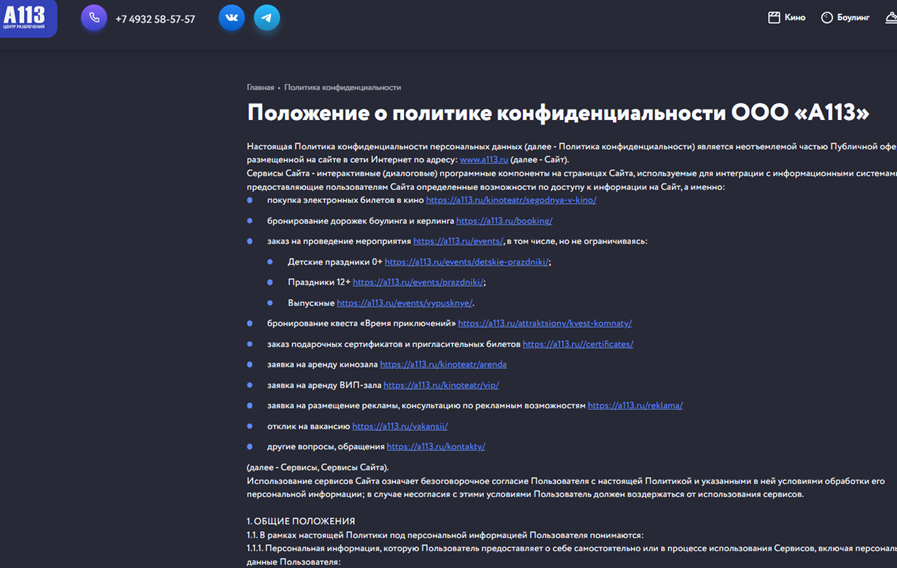The image size is (897, 568).
Task: Open the certificates link
Action: tap(578, 344)
